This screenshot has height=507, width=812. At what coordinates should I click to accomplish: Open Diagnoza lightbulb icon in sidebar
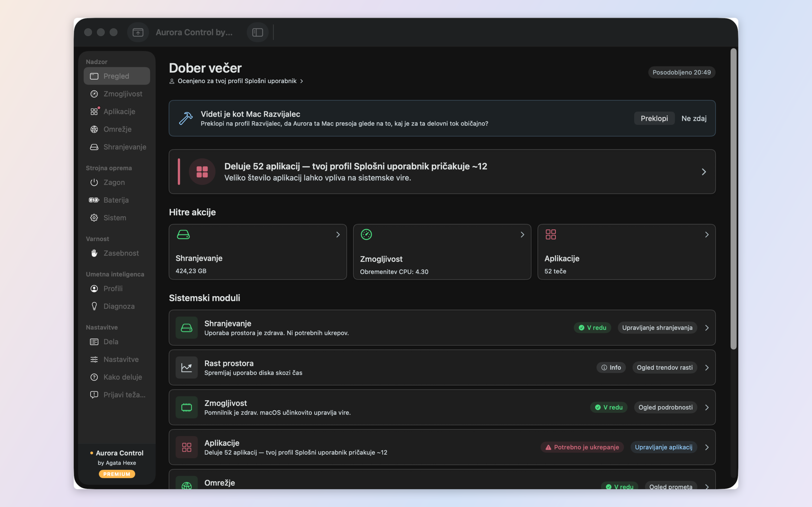click(94, 306)
